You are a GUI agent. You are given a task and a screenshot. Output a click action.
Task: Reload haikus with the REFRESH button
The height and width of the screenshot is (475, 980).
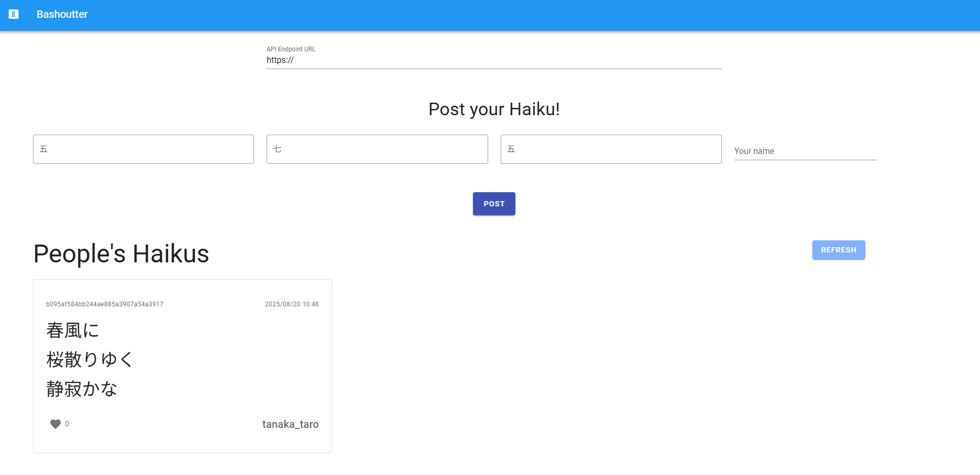[839, 250]
